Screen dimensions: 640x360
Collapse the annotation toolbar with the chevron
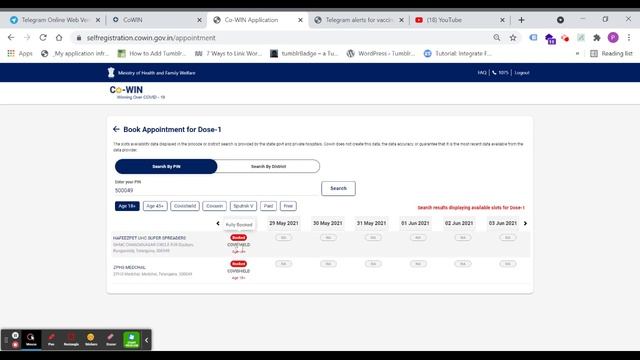point(147,340)
